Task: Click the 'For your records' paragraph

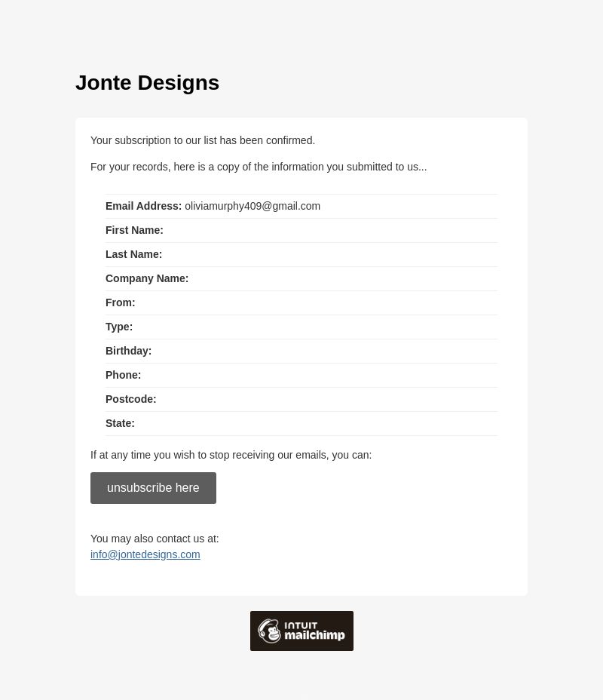Action: [x=259, y=167]
